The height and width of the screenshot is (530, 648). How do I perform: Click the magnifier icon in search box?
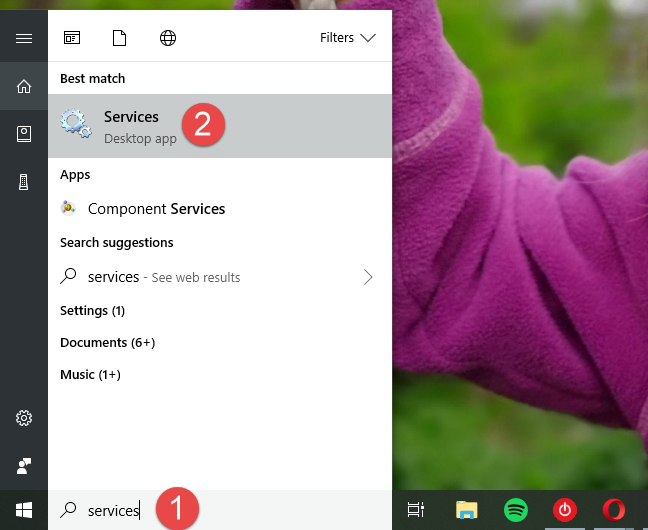click(x=69, y=510)
